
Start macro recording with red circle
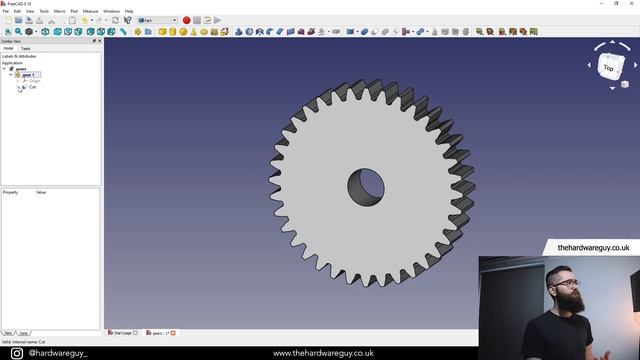click(x=186, y=20)
